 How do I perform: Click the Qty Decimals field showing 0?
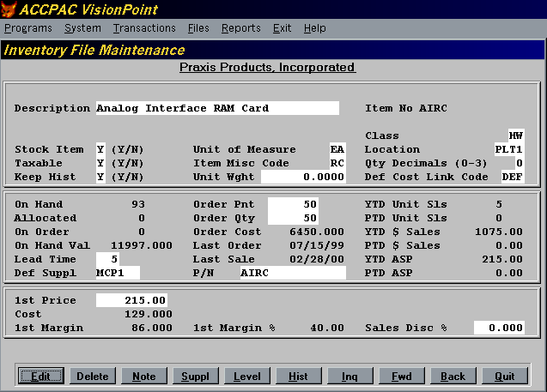[520, 163]
